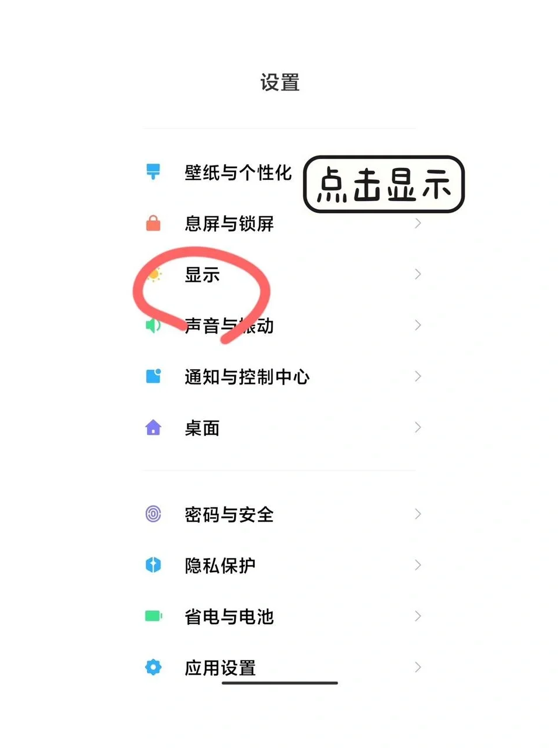
Task: Click the chevron beside 省电与电池
Action: (x=418, y=616)
